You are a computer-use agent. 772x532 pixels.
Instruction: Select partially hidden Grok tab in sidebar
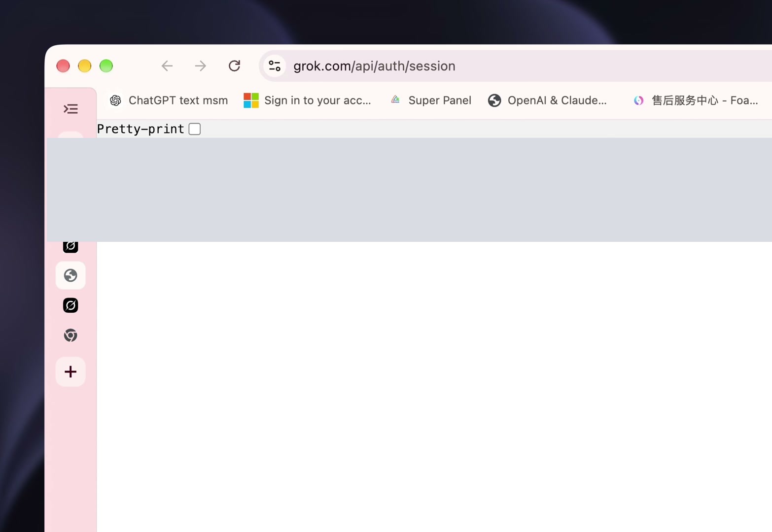click(70, 247)
